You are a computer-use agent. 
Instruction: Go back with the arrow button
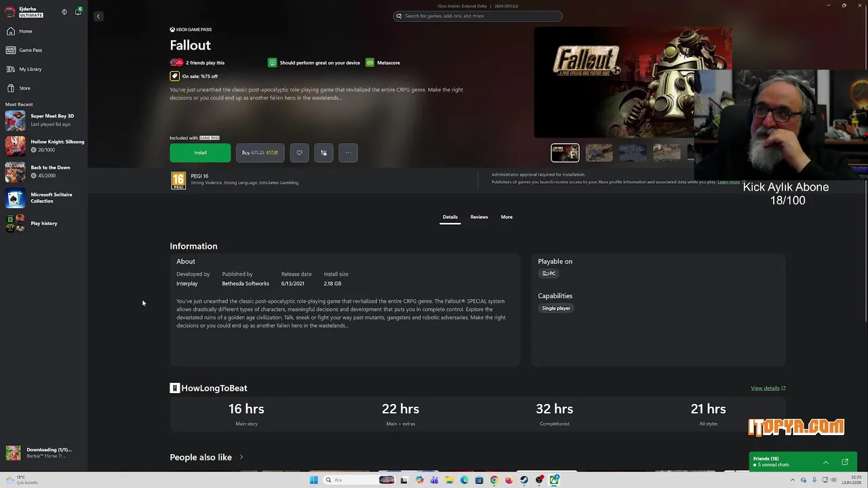[x=98, y=16]
